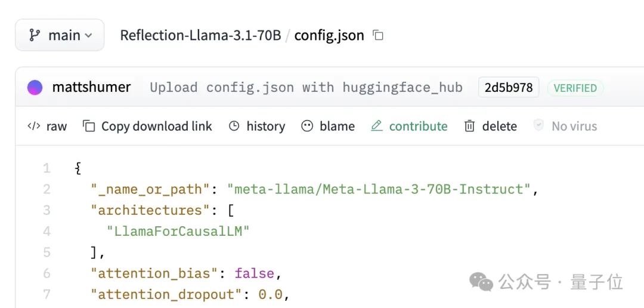Click the VERIFIED badge

(575, 88)
